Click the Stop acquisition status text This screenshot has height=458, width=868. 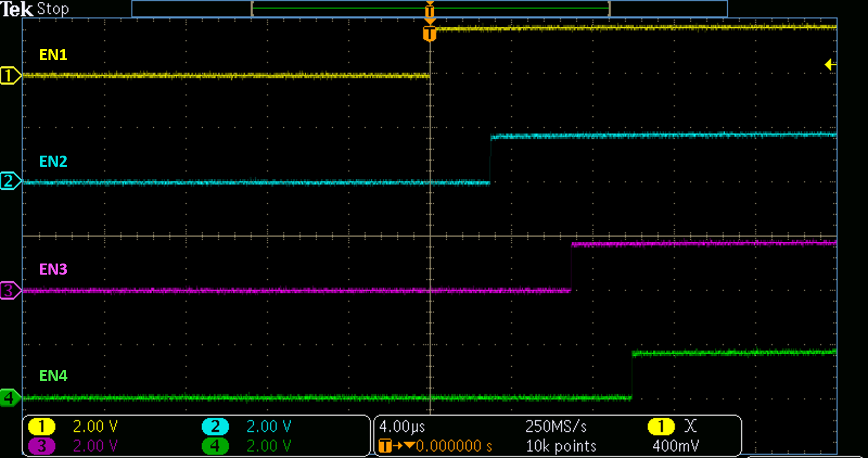point(53,9)
